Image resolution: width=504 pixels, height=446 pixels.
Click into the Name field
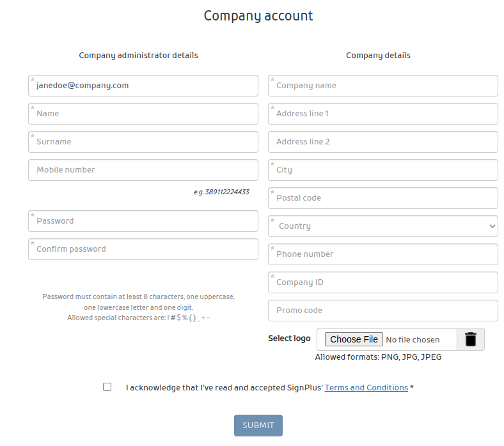click(143, 114)
